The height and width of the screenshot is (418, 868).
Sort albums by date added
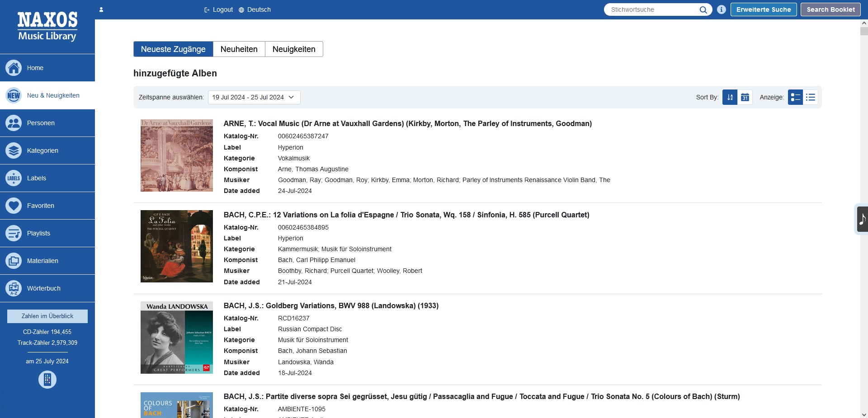tap(745, 97)
